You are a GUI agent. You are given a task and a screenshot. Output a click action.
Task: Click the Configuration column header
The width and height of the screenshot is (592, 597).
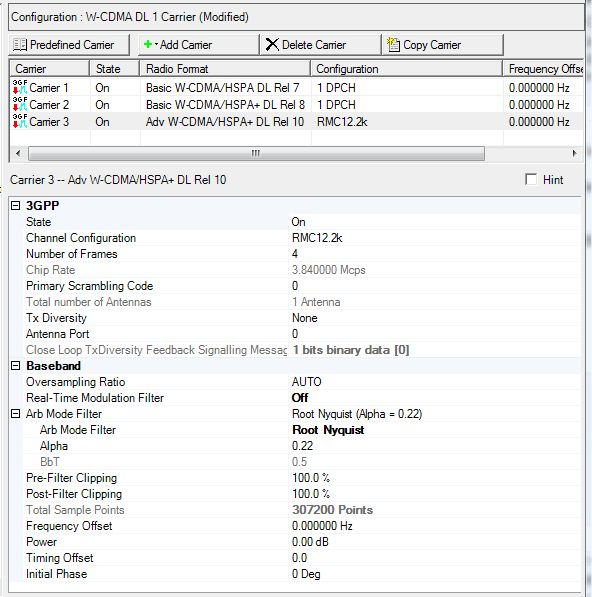point(407,69)
